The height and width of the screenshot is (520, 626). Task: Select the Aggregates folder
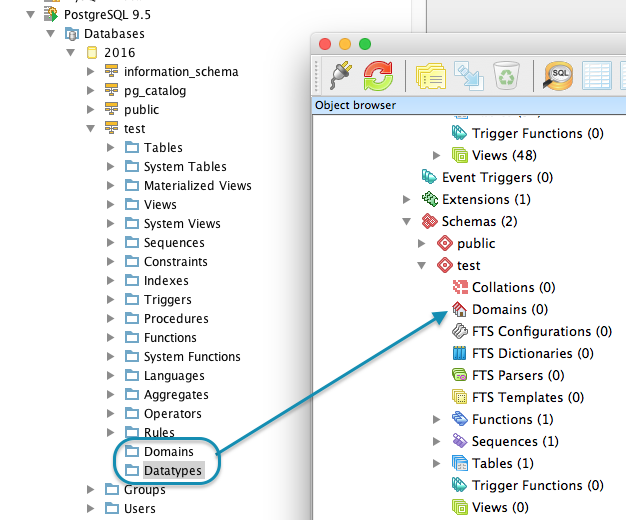(176, 395)
